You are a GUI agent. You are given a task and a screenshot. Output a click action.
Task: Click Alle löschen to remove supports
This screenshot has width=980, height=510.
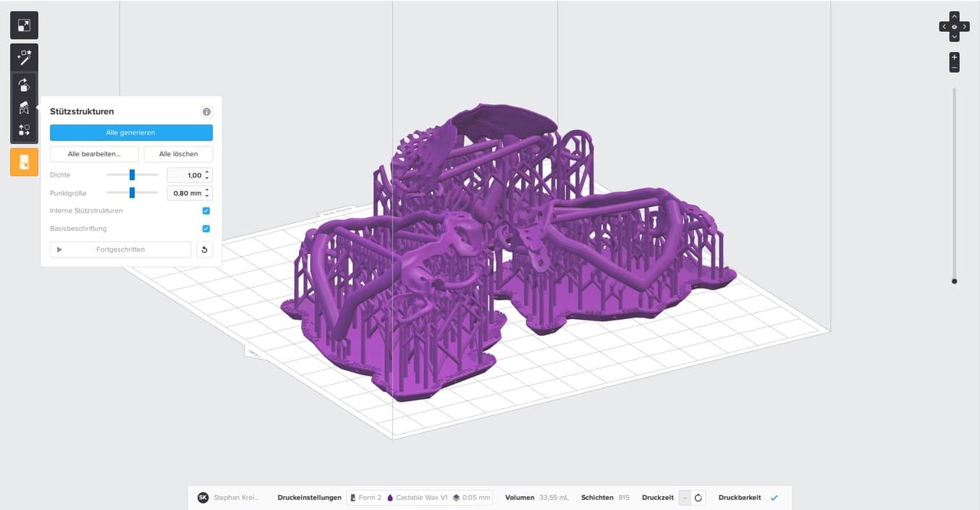tap(178, 153)
